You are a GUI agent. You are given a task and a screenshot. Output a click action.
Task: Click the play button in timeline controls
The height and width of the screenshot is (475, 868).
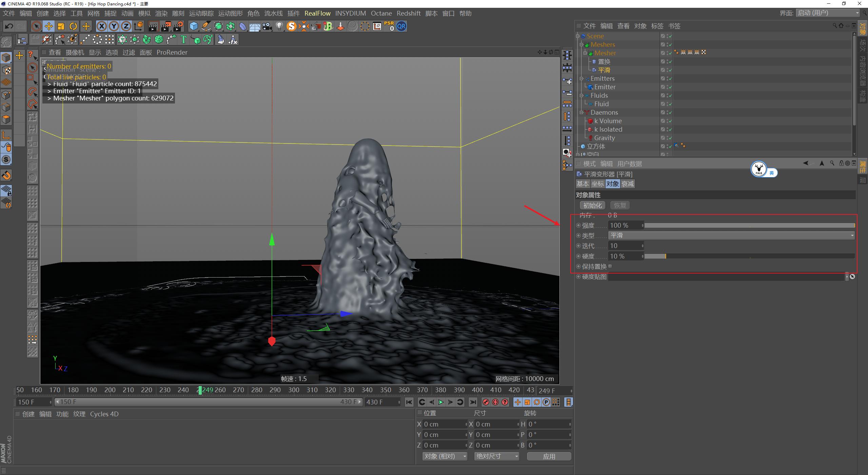tap(440, 402)
